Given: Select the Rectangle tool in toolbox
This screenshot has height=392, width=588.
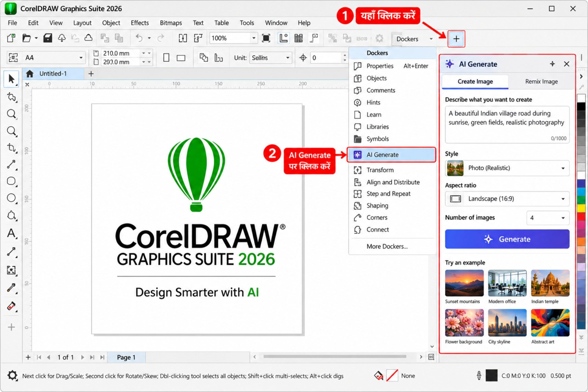Looking at the screenshot, I should click(11, 181).
